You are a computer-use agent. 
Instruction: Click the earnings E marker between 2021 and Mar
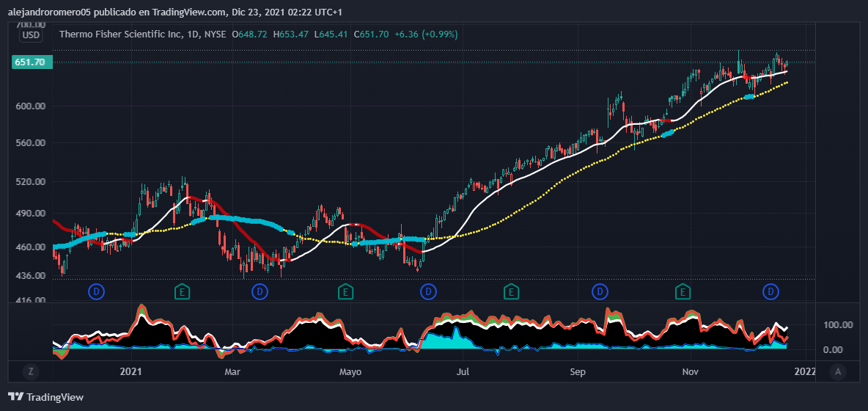pyautogui.click(x=182, y=291)
